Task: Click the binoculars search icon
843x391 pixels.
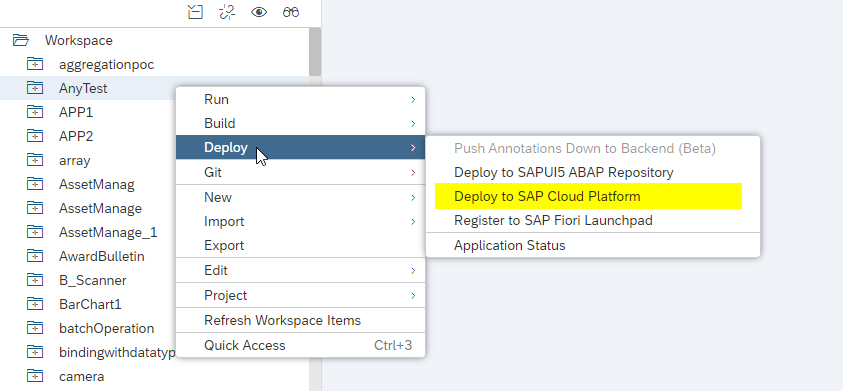Action: (x=291, y=12)
